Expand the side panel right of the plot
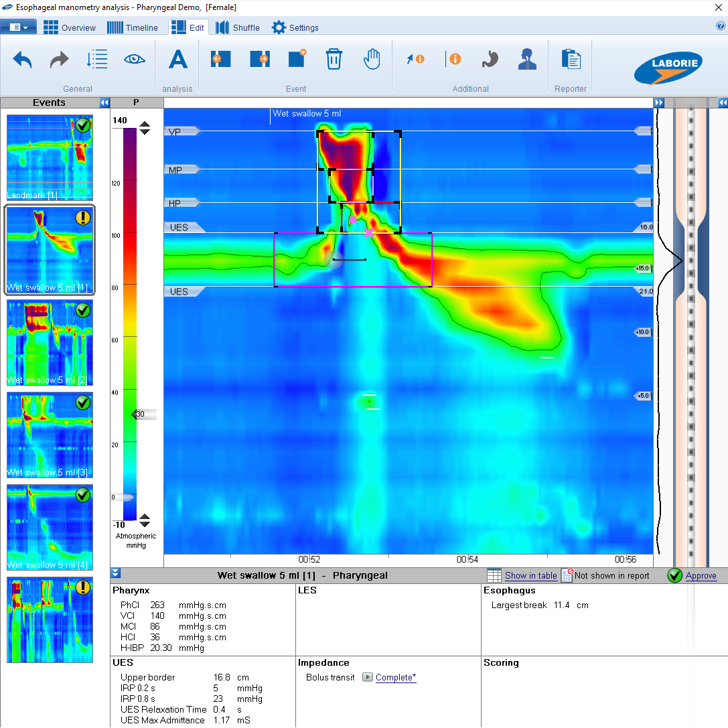 click(x=659, y=102)
